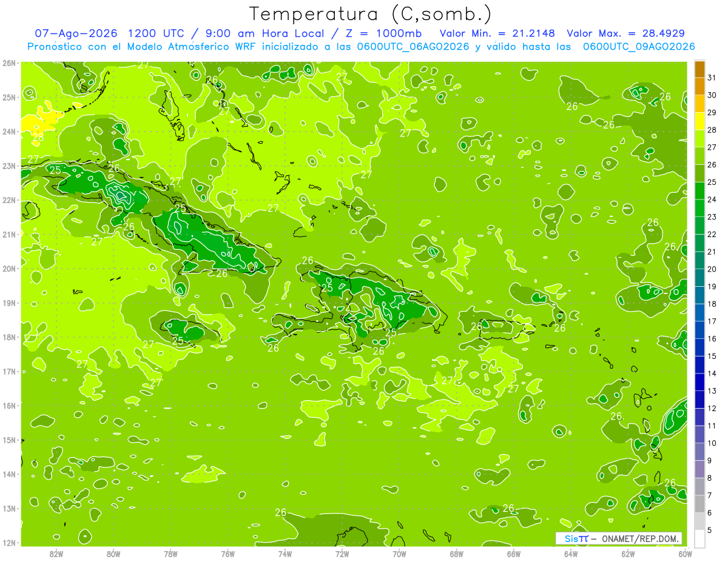Click the '16N' latitude axis label
The height and width of the screenshot is (562, 728).
[9, 406]
